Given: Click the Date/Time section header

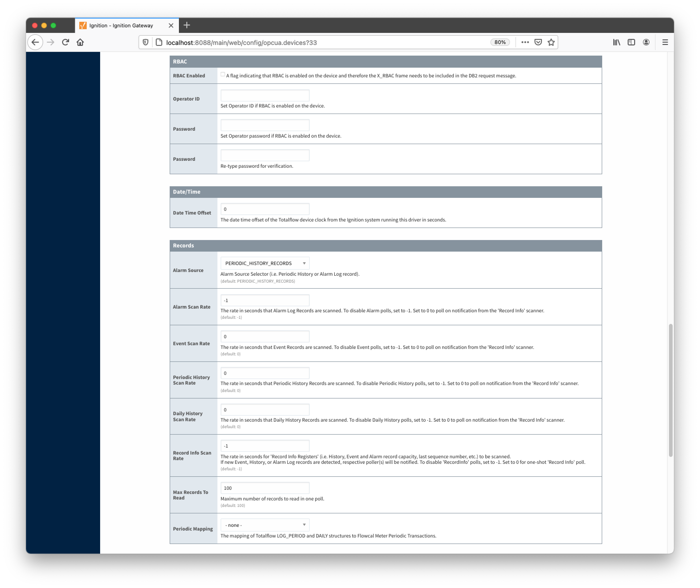Looking at the screenshot, I should click(385, 192).
